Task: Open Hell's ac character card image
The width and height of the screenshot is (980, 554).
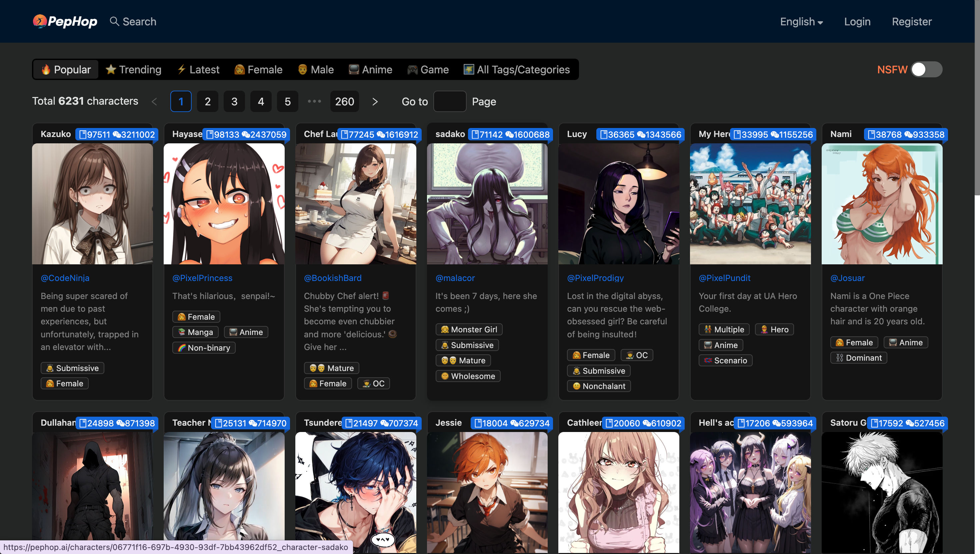Action: point(751,492)
